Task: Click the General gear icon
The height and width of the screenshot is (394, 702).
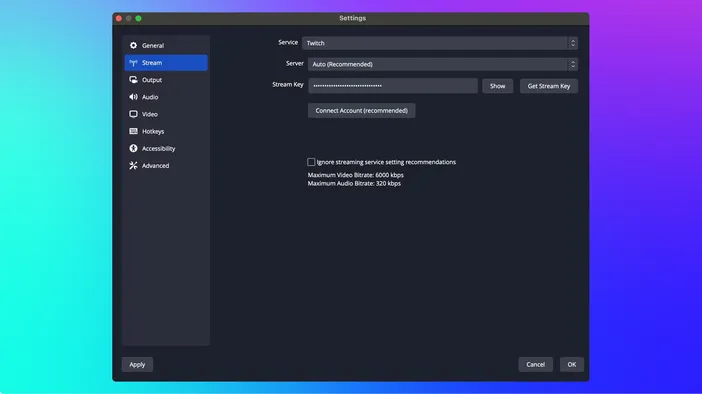Action: tap(133, 45)
